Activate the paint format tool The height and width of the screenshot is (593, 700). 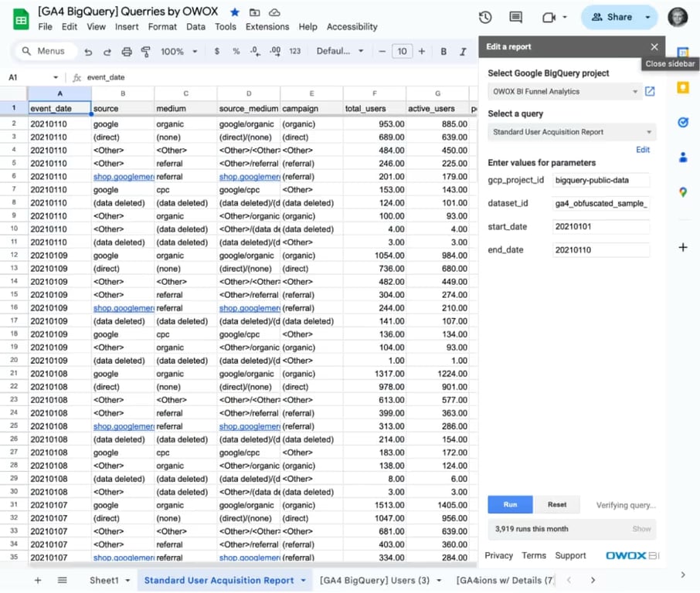pyautogui.click(x=145, y=52)
